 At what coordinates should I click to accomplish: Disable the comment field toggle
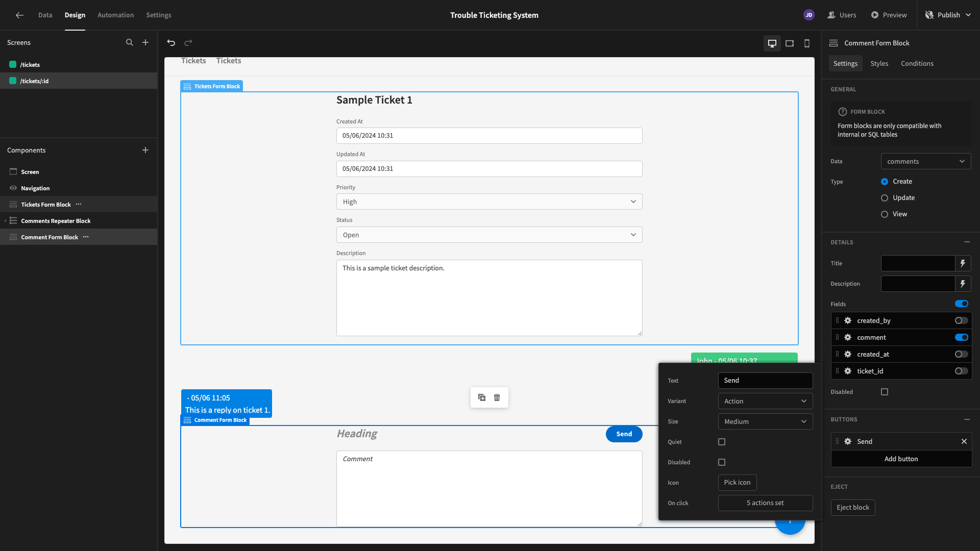pos(962,337)
